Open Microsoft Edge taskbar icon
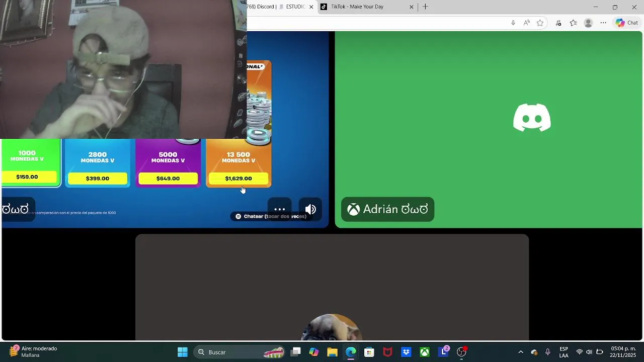The image size is (644, 362). pyautogui.click(x=351, y=352)
